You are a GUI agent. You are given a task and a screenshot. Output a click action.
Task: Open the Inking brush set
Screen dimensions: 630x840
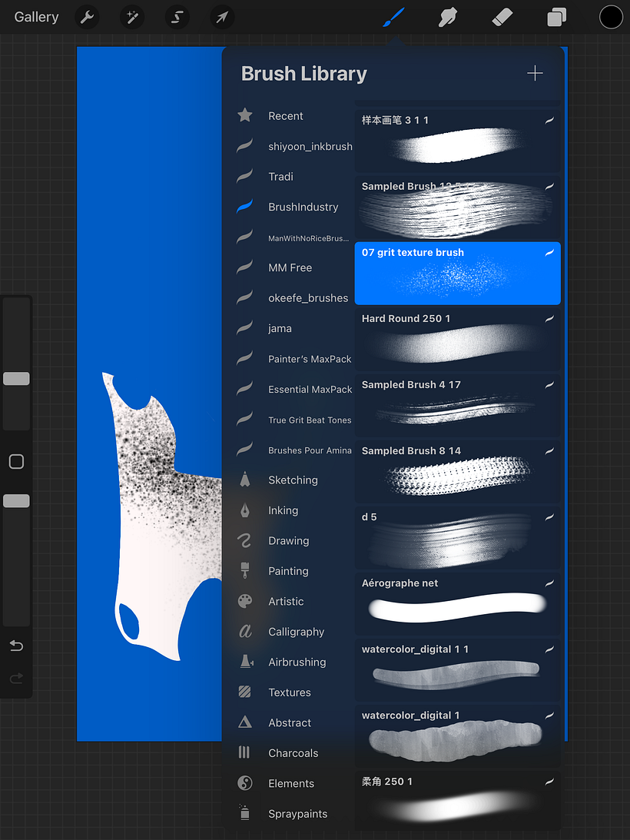(x=293, y=510)
